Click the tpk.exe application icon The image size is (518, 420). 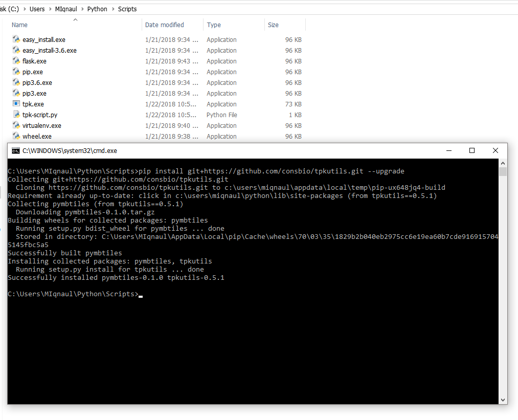(16, 104)
